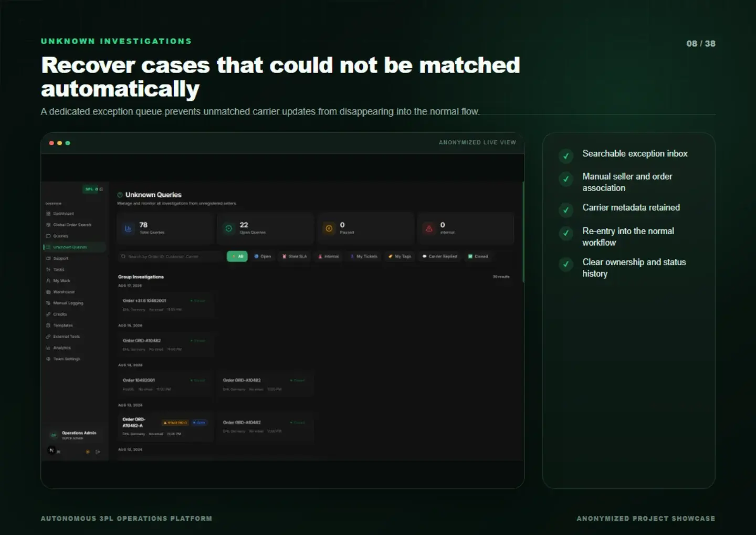This screenshot has width=756, height=535.
Task: Select the Unknown Queries sidebar item
Action: click(x=75, y=247)
